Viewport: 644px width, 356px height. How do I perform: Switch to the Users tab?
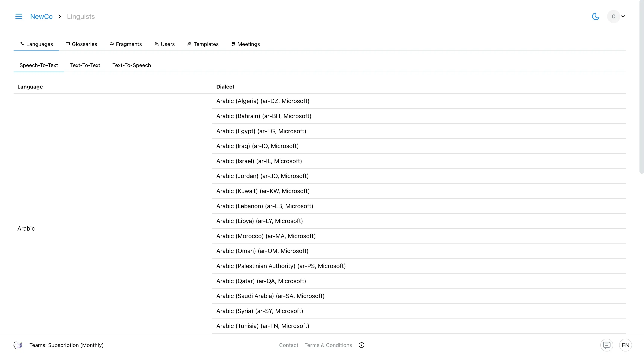(x=165, y=44)
